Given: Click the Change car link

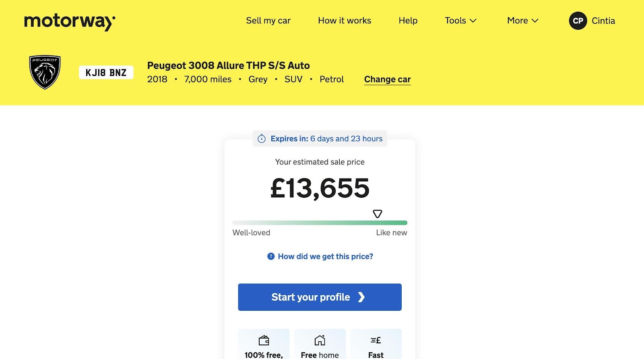Looking at the screenshot, I should click(x=387, y=80).
